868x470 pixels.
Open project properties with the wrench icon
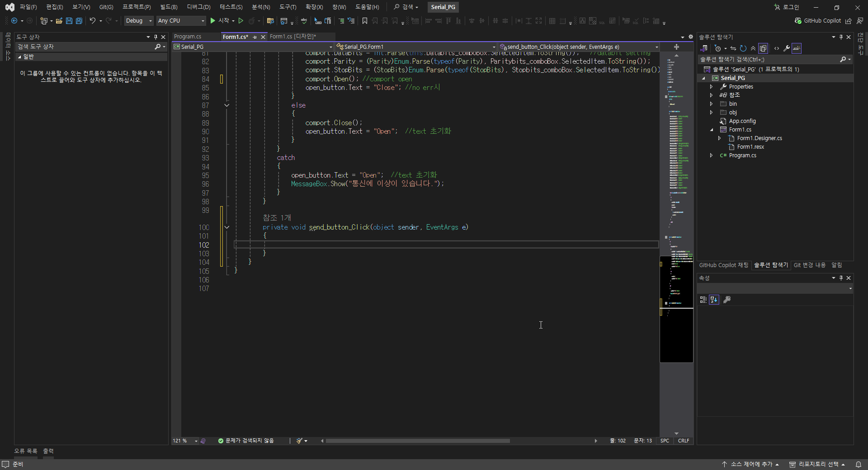787,48
